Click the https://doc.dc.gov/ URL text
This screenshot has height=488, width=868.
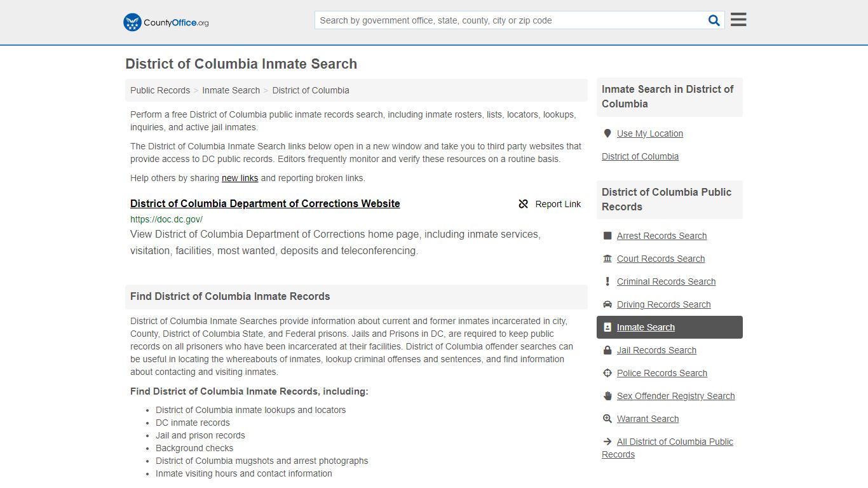point(166,219)
